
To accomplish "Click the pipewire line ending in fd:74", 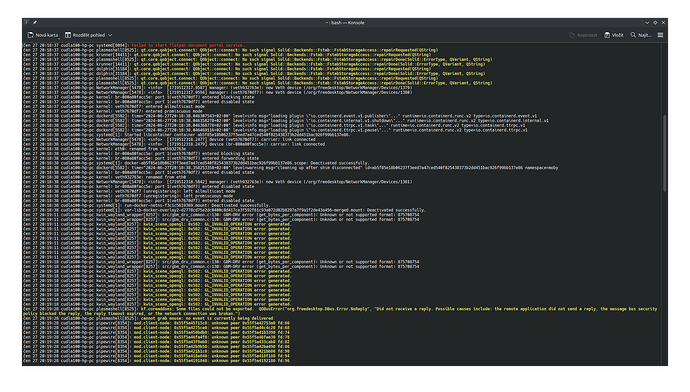I will [x=156, y=332].
